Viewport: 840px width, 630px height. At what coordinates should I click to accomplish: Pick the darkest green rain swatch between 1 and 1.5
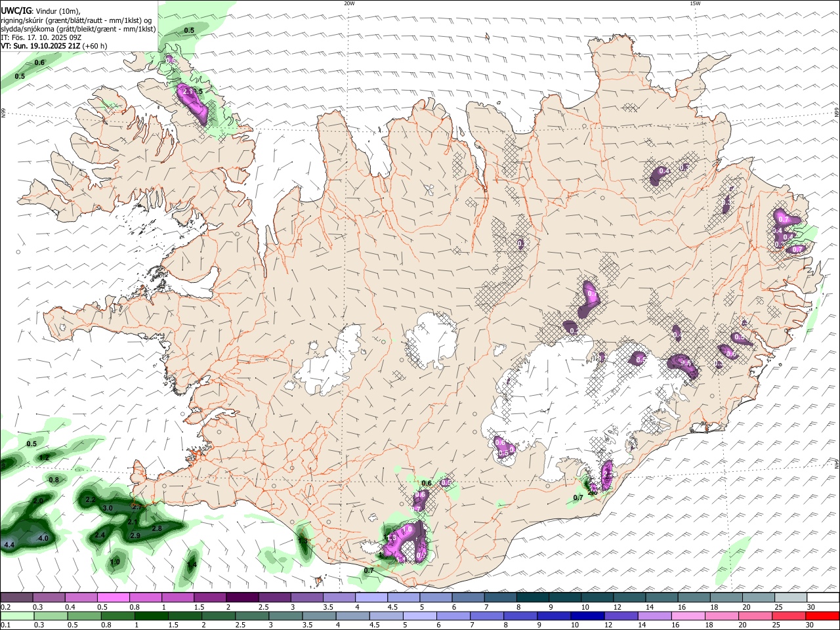pyautogui.click(x=151, y=616)
